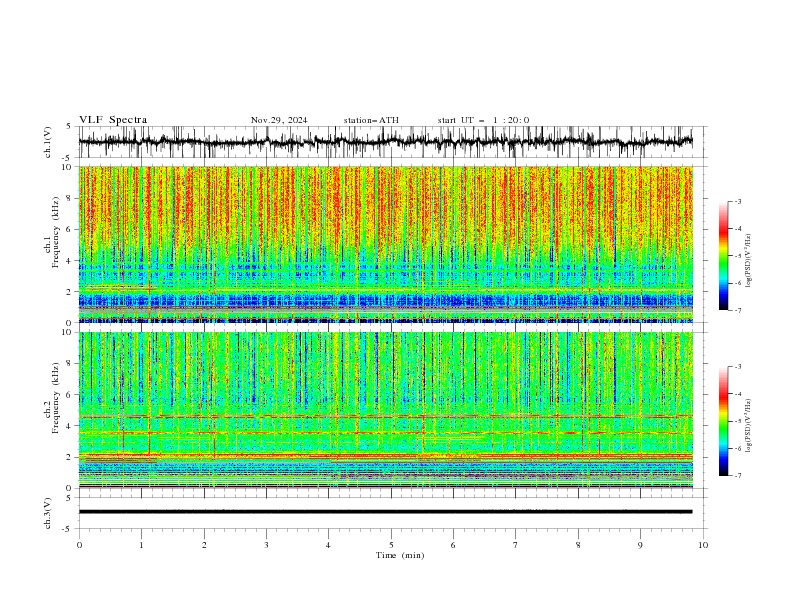Click the time axis tick label "5"
This screenshot has height=612, width=792.
click(391, 545)
